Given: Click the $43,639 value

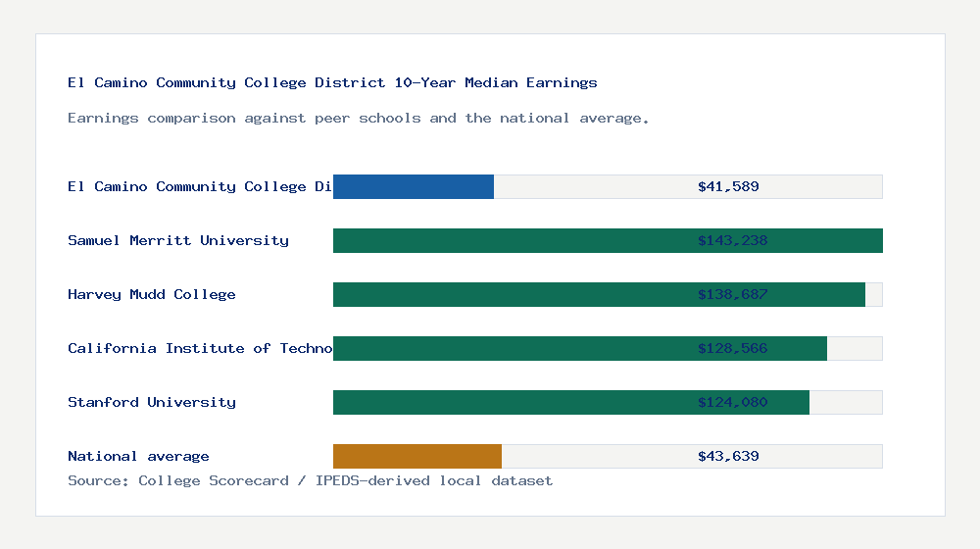Looking at the screenshot, I should [x=728, y=457].
